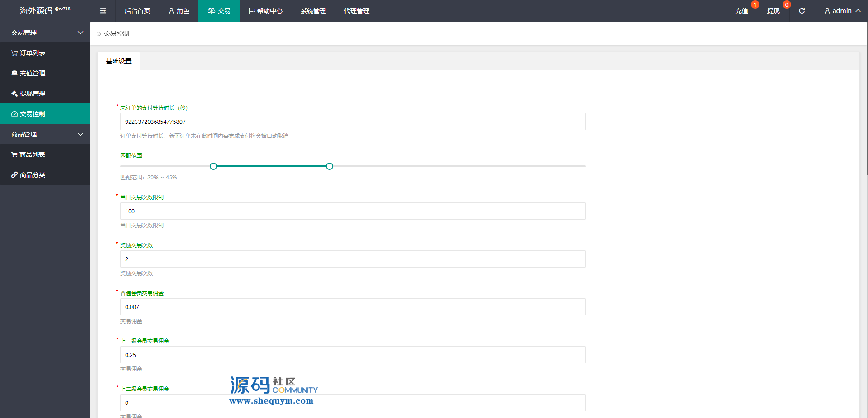Screen dimensions: 868x418
Task: Open 商品列表 in the sidebar
Action: (45, 155)
